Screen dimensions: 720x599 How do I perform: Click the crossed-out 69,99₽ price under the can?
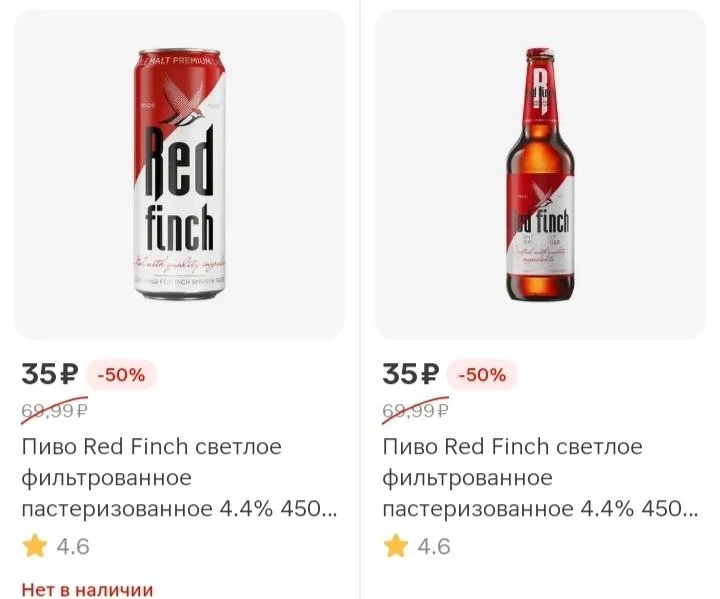pyautogui.click(x=54, y=410)
